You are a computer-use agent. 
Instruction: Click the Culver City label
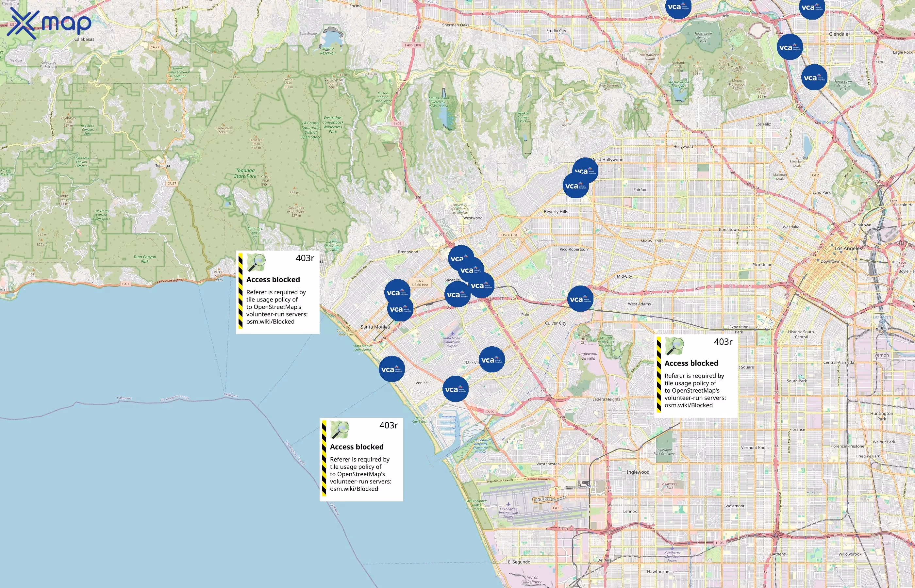(x=556, y=323)
